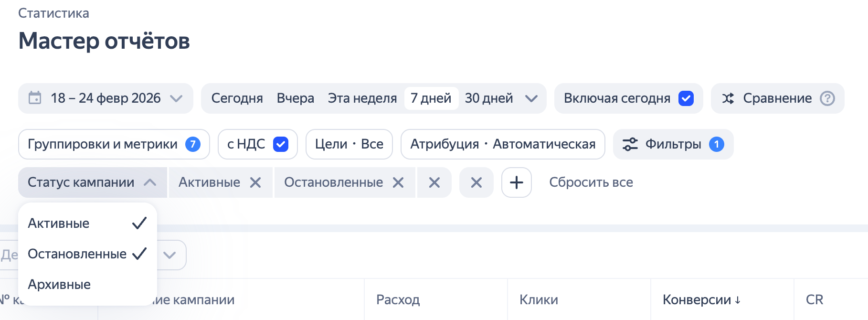The height and width of the screenshot is (320, 868).
Task: Toggle the с НДС checkbox
Action: click(281, 144)
